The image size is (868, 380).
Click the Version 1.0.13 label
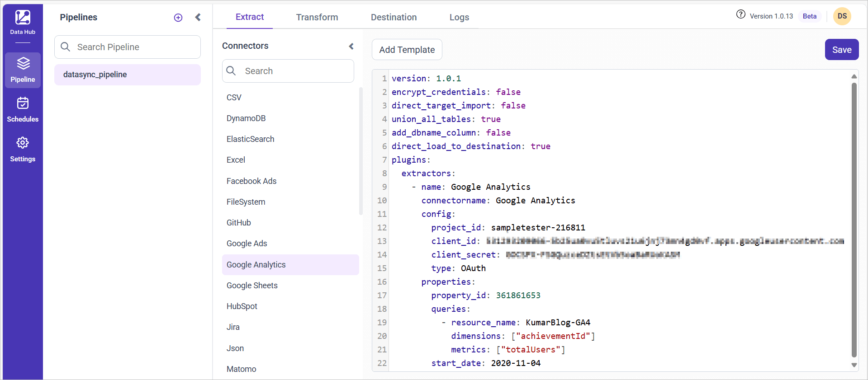[x=771, y=16]
